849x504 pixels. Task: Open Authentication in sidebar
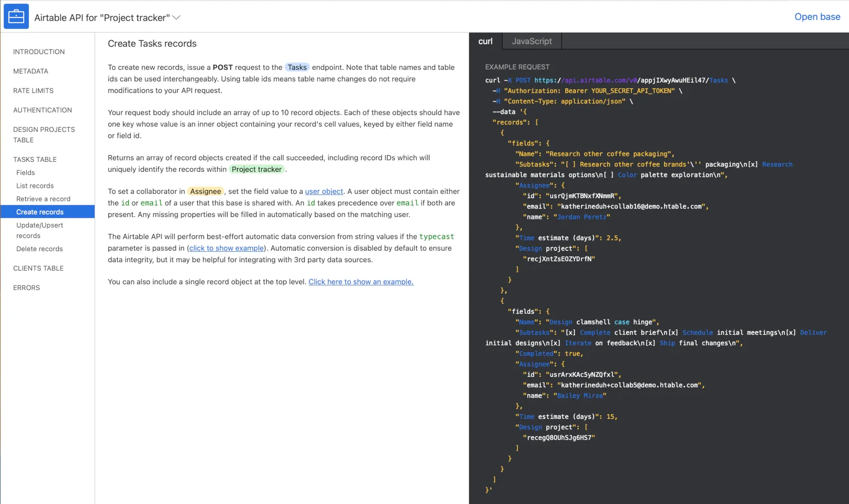43,110
